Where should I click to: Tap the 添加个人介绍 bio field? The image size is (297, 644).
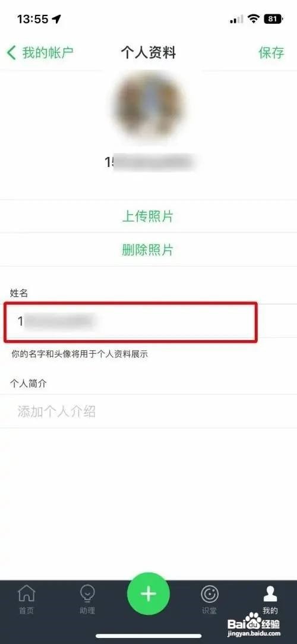(148, 411)
